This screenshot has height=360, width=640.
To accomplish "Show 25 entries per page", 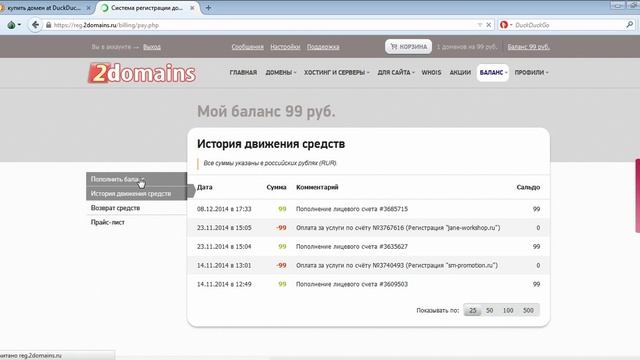I will pyautogui.click(x=473, y=310).
